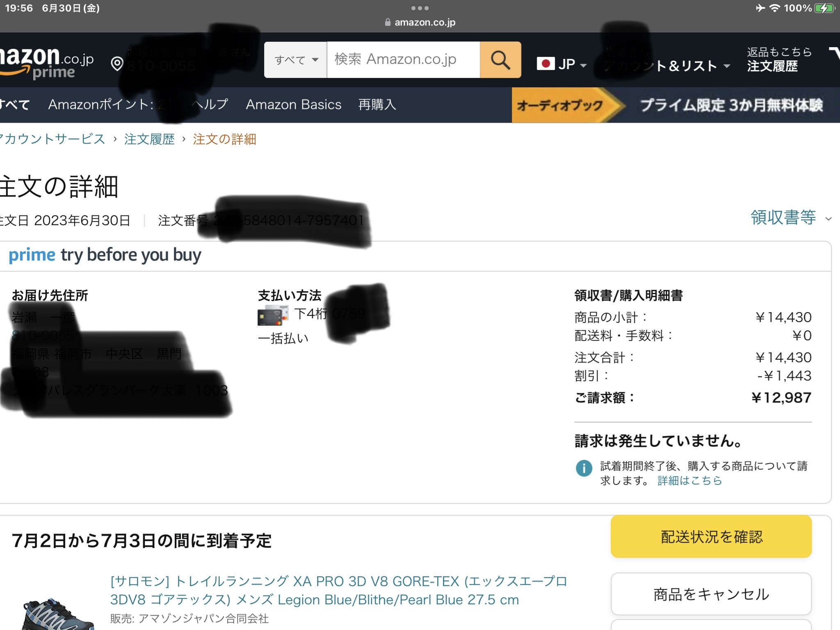Open the すべて search category dropdown
The height and width of the screenshot is (630, 840).
296,60
